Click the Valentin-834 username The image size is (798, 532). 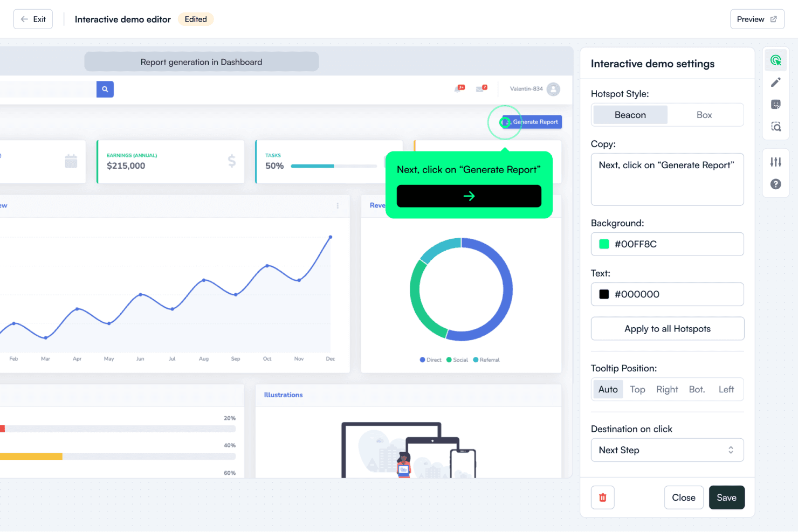(x=526, y=89)
